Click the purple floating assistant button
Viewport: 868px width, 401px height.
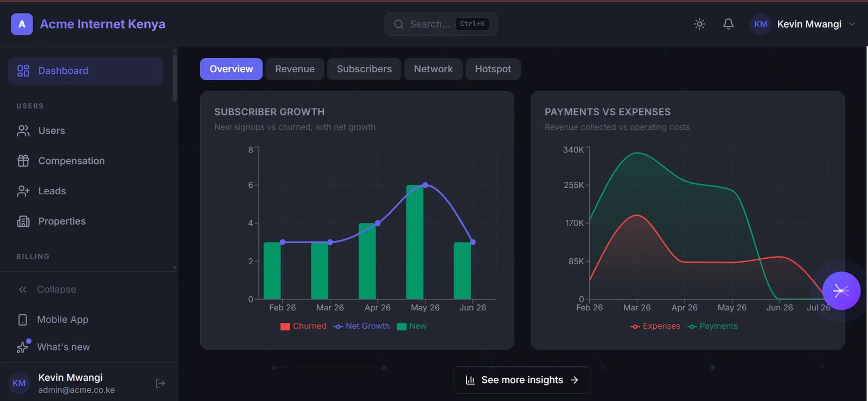[841, 291]
